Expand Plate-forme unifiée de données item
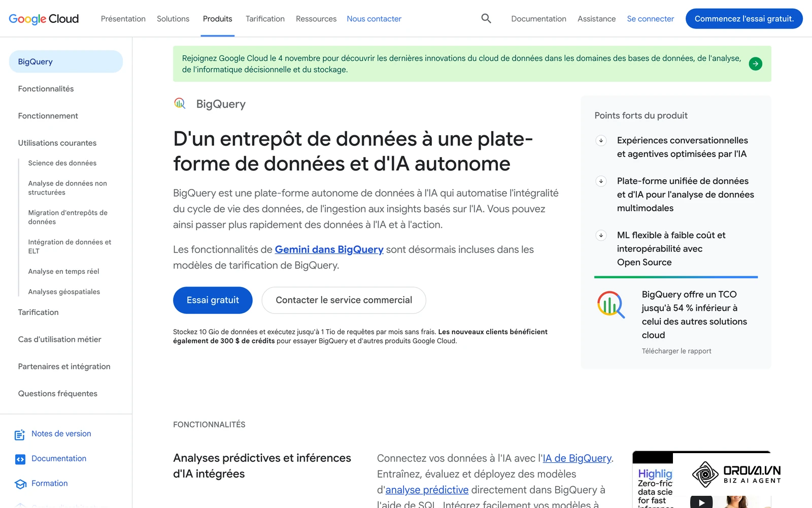The image size is (812, 508). (601, 181)
